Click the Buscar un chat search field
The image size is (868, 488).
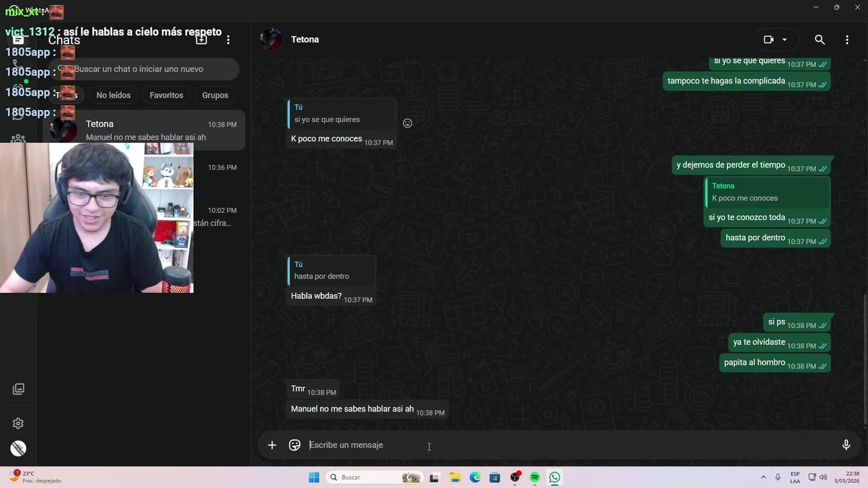coord(144,69)
